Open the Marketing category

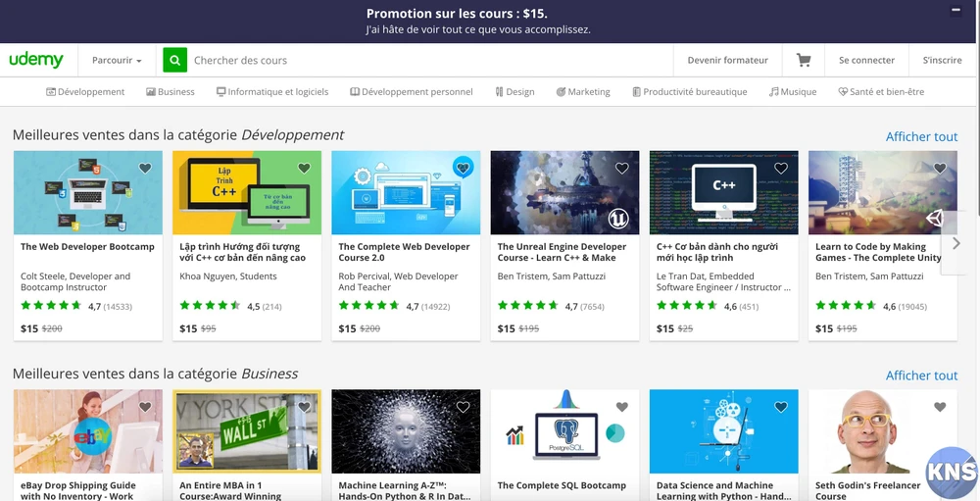583,92
